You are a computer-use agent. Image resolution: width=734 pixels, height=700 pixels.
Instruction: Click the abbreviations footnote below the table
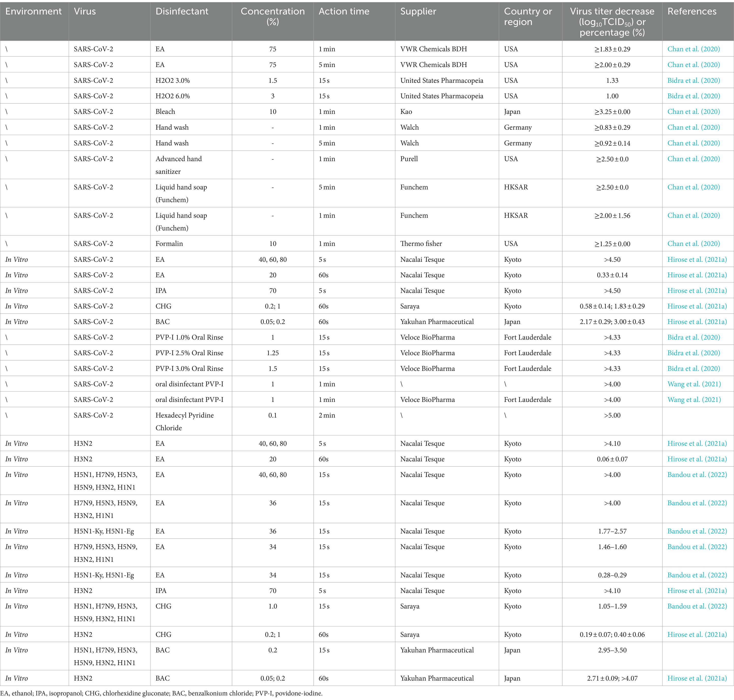click(161, 694)
